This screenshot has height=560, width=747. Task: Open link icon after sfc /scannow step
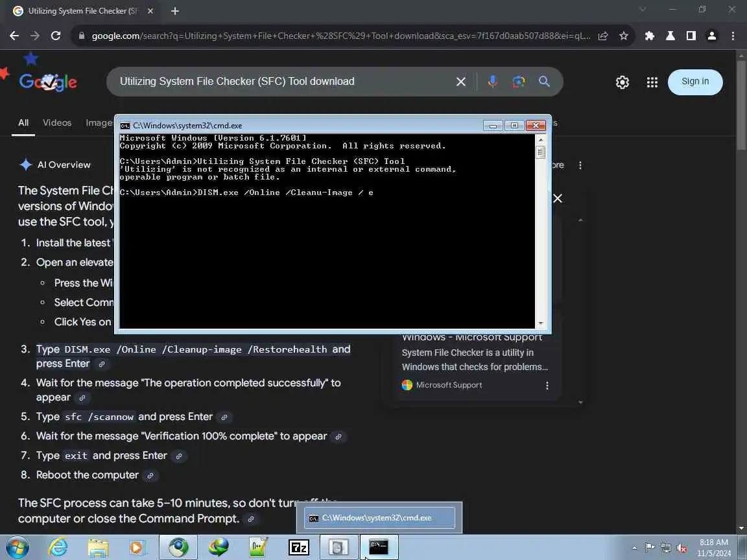(224, 417)
